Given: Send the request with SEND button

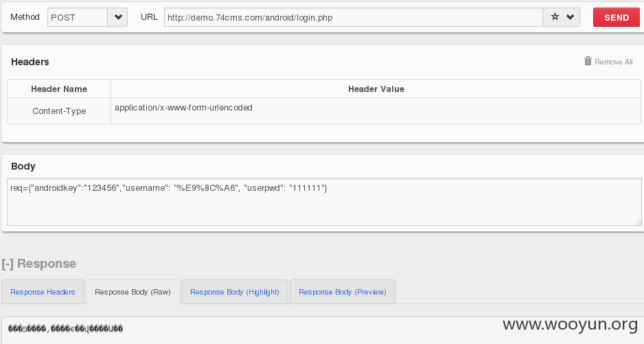Looking at the screenshot, I should 617,17.
